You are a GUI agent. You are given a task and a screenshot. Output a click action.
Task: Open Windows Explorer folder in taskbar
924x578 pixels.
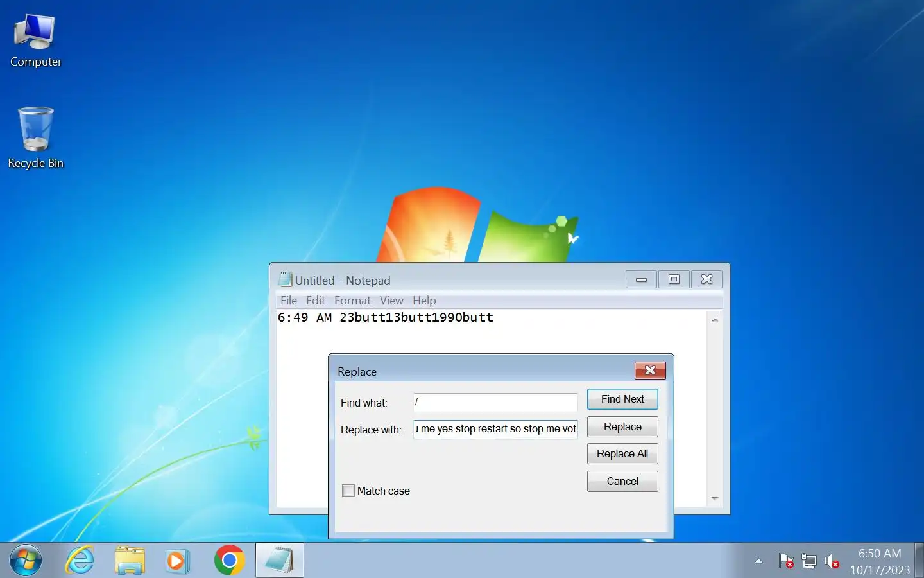[130, 561]
